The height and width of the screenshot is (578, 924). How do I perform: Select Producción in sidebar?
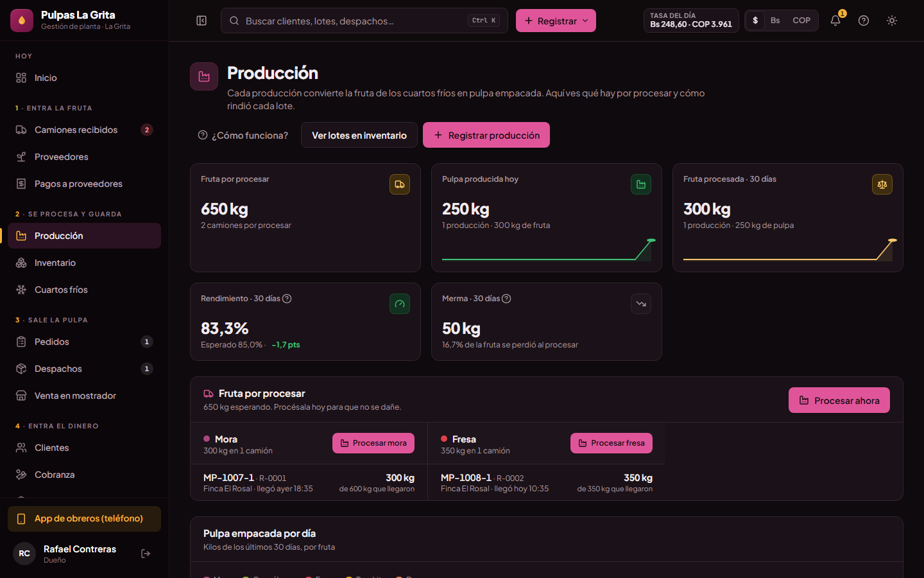[x=84, y=236]
